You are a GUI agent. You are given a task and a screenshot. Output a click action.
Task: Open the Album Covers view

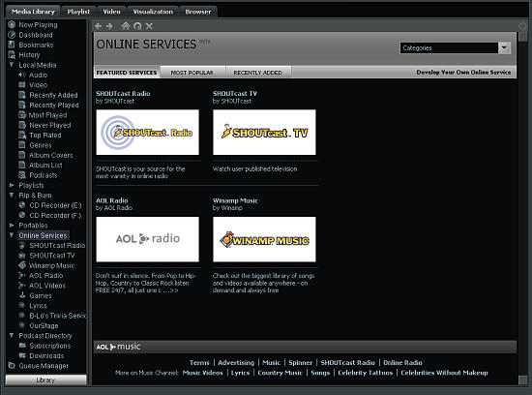coord(51,155)
